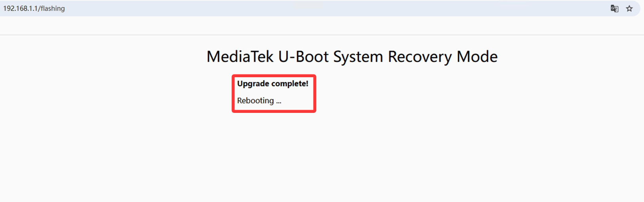Click the word "MediaTek" in the heading
The width and height of the screenshot is (644, 202).
(240, 57)
